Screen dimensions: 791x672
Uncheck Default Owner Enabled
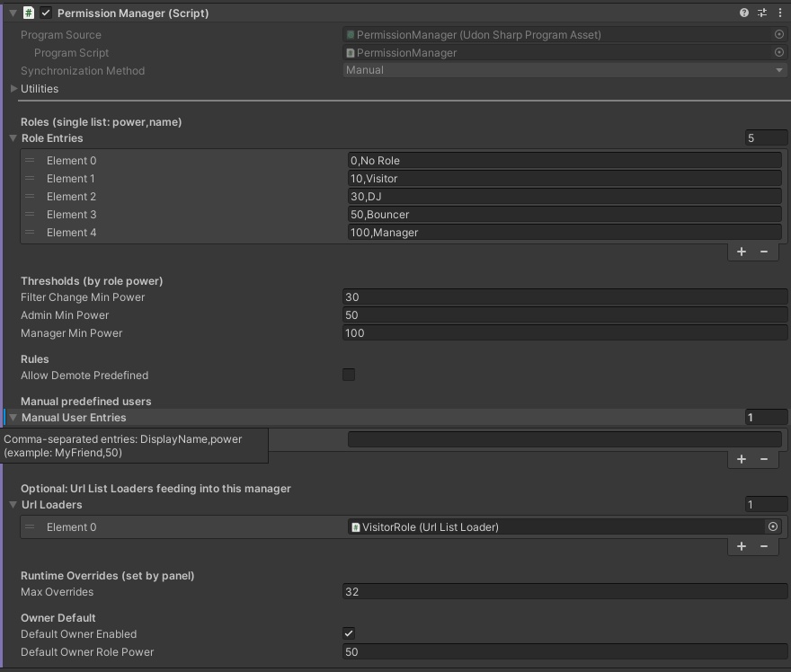(349, 633)
